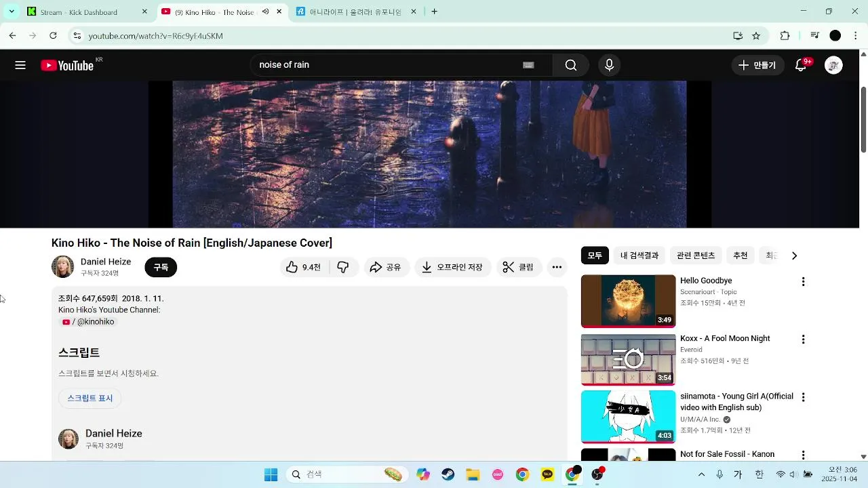Bookmark this page with the star
This screenshot has width=868, height=488.
756,36
